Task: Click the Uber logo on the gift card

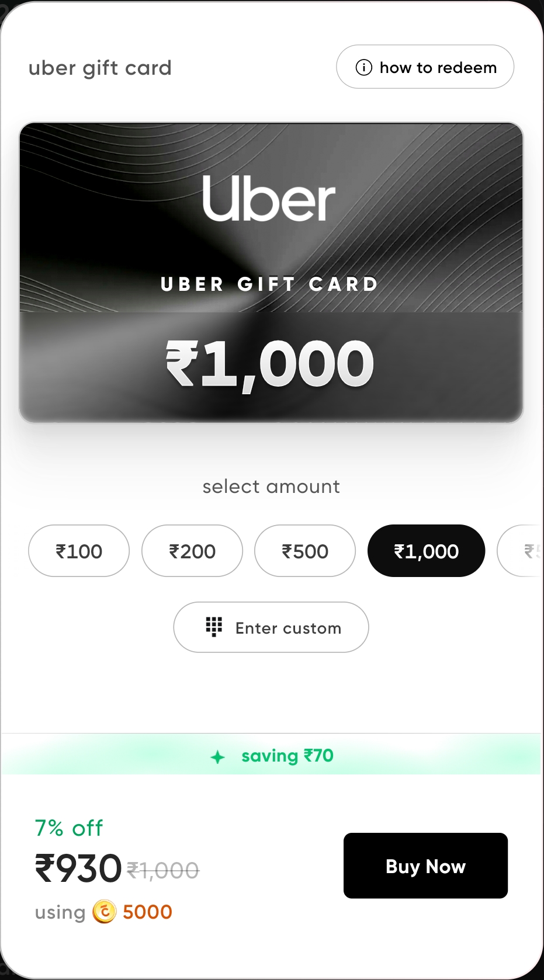Action: pos(269,199)
